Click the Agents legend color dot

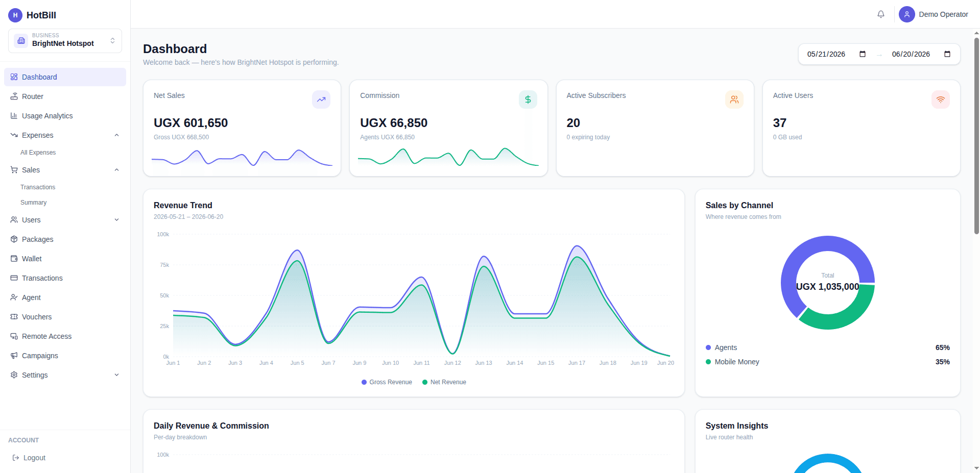coord(708,347)
